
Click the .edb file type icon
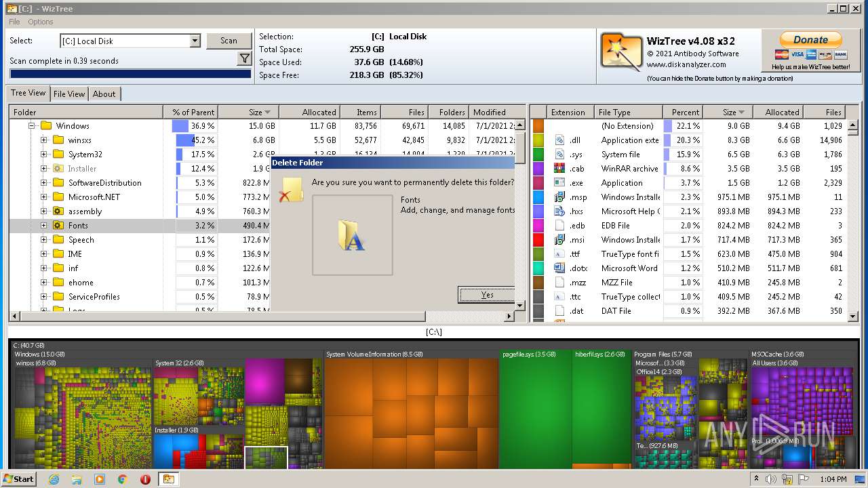click(559, 225)
